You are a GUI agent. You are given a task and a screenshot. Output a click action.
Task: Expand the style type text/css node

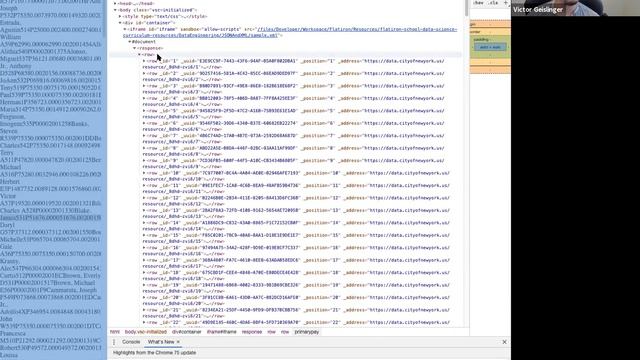(x=120, y=16)
